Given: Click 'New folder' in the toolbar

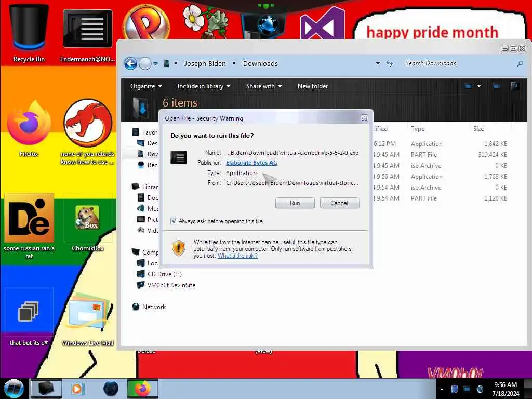Looking at the screenshot, I should pos(312,86).
